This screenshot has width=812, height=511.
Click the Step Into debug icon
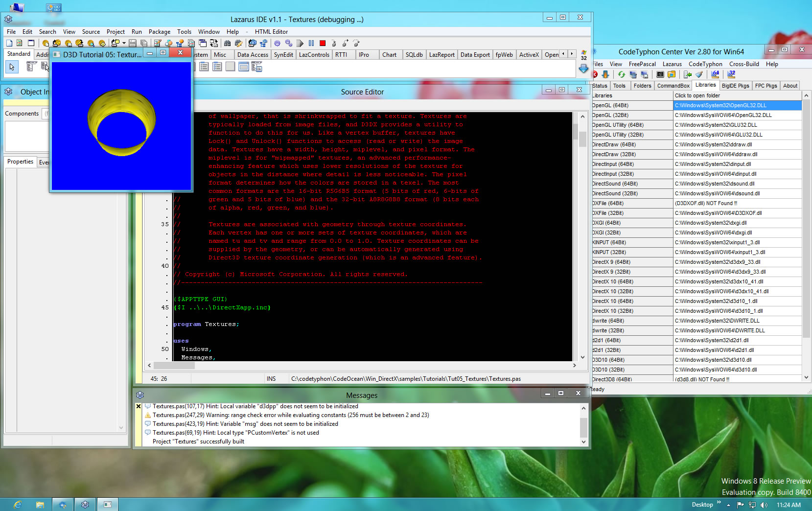(334, 43)
